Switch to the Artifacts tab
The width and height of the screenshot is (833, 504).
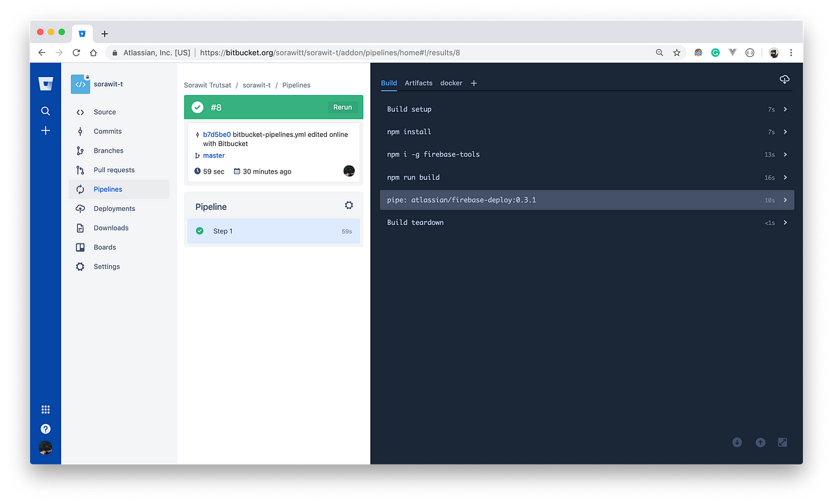[419, 83]
